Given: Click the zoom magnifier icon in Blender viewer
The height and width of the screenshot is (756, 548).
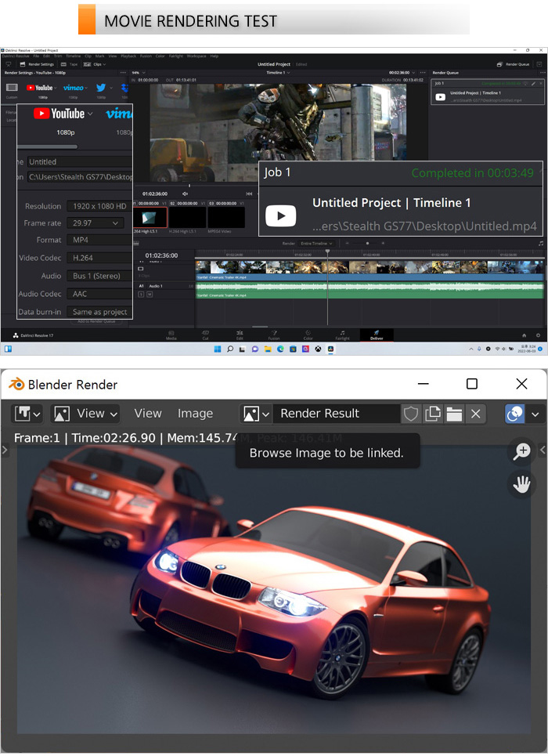Looking at the screenshot, I should [x=522, y=451].
